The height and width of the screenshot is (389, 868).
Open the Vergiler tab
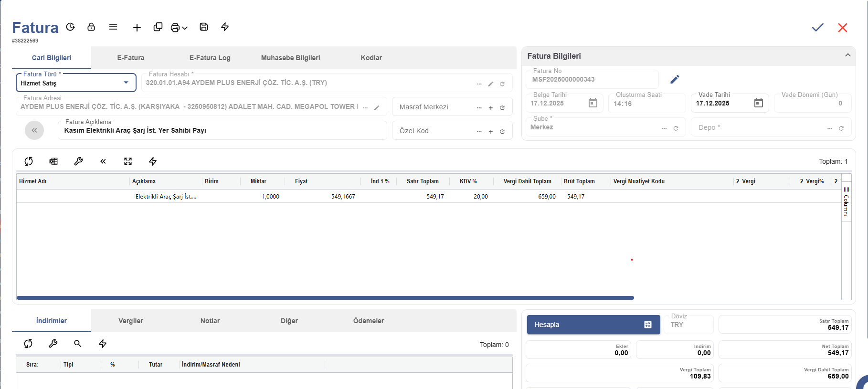[x=131, y=321]
